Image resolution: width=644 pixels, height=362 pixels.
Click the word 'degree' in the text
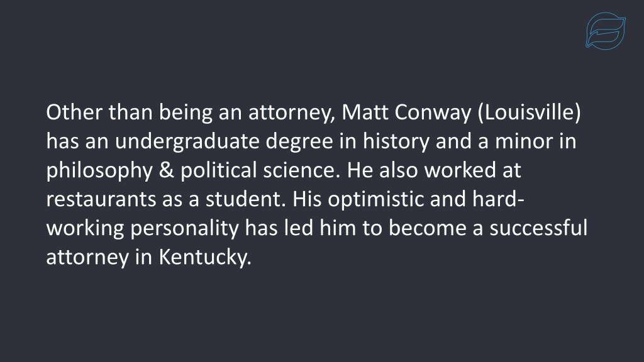[x=299, y=141]
